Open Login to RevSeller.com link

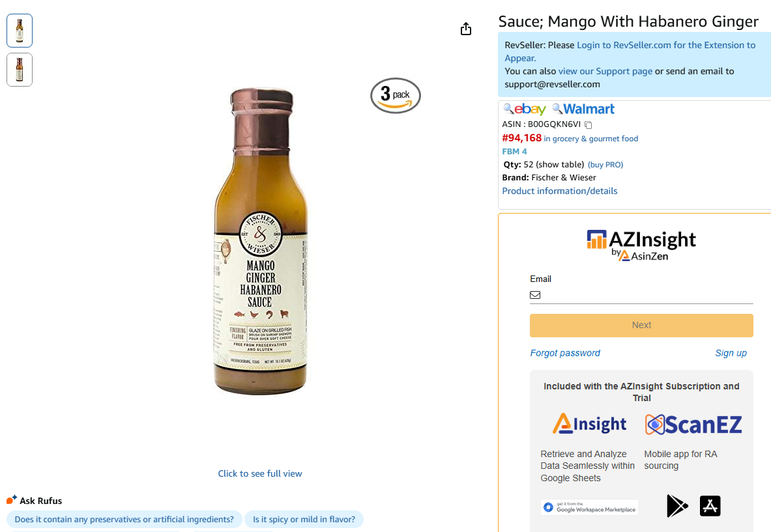pos(665,46)
